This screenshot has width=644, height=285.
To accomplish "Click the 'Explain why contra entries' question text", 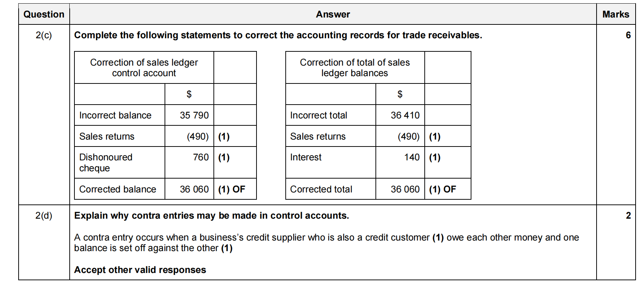I will coord(212,216).
